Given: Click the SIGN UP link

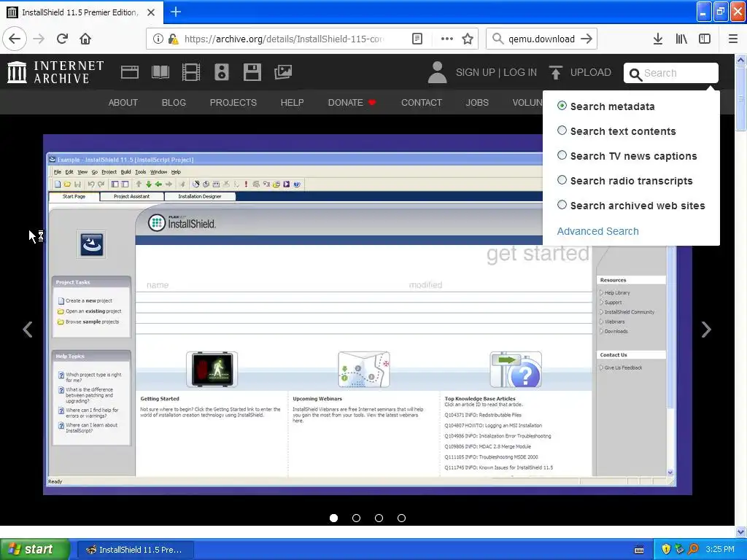Looking at the screenshot, I should point(475,72).
